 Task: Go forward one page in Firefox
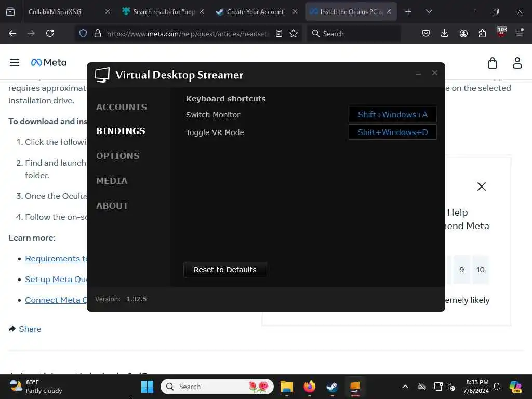tap(31, 33)
